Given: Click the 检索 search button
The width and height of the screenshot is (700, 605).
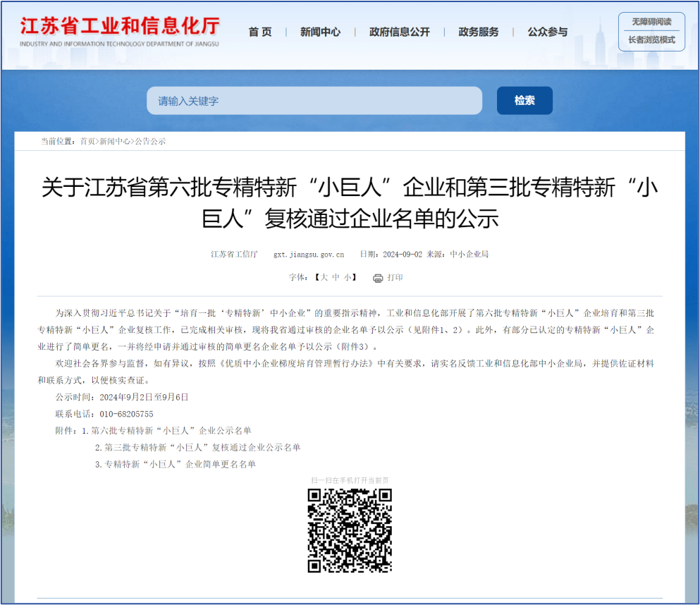Looking at the screenshot, I should [524, 101].
